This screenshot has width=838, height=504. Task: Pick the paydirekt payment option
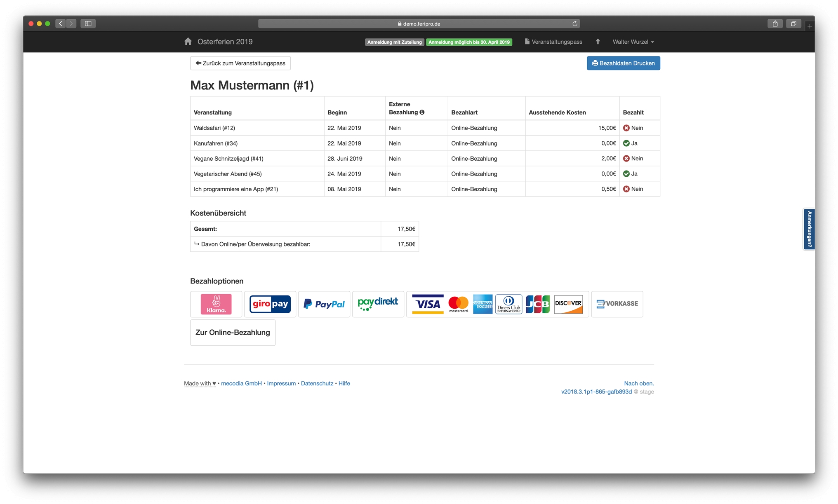(378, 304)
